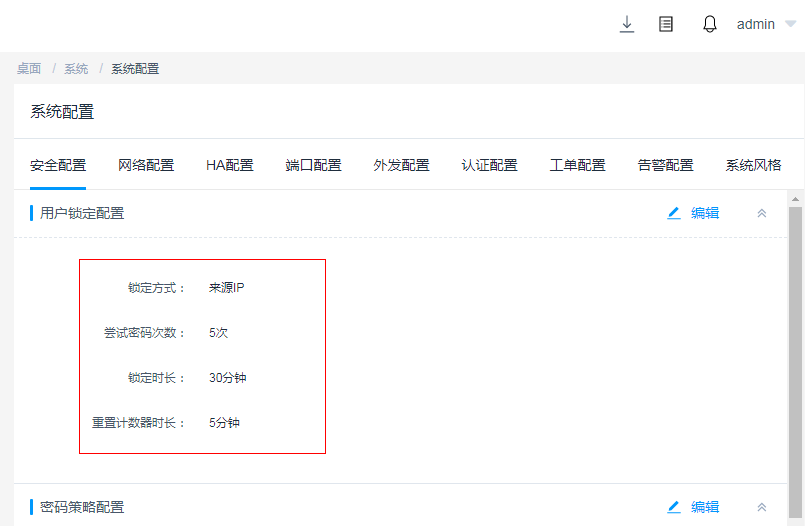This screenshot has height=526, width=805.
Task: Expand the admin user dropdown arrow
Action: point(791,24)
